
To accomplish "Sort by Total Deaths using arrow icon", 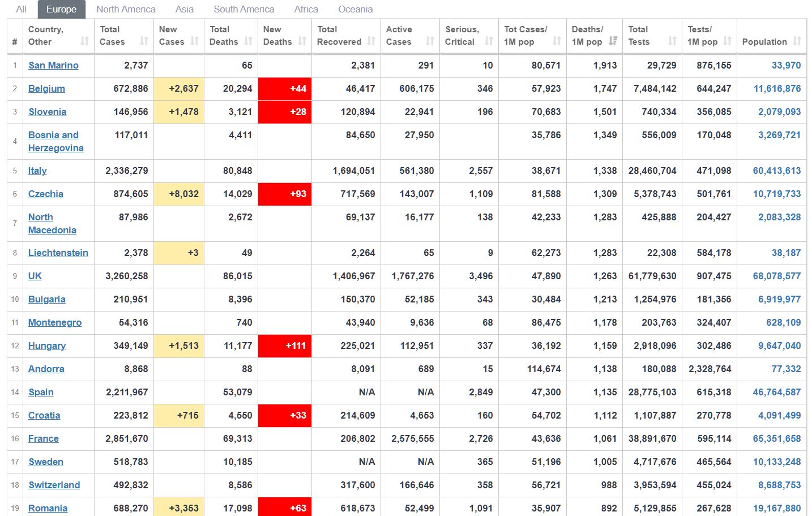I will coord(248,41).
